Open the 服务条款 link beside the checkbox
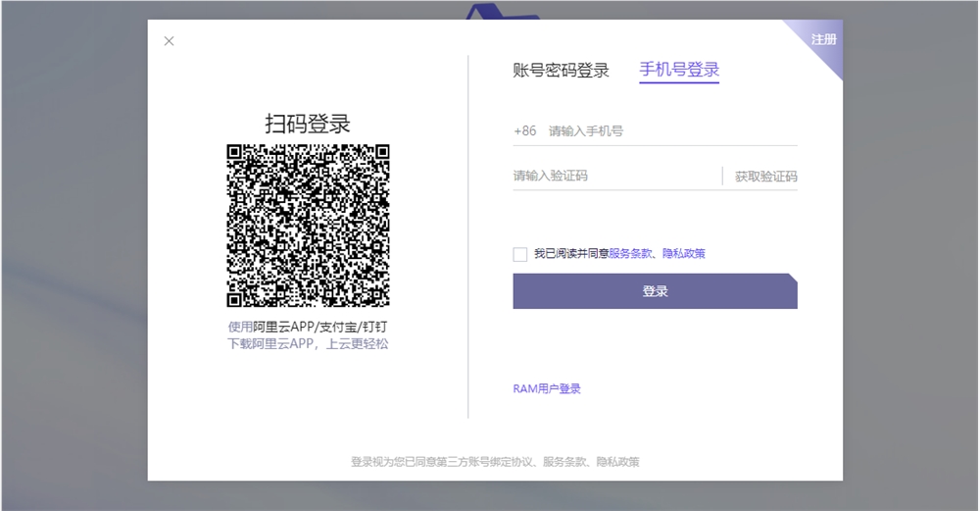This screenshot has width=980, height=511. (x=630, y=254)
